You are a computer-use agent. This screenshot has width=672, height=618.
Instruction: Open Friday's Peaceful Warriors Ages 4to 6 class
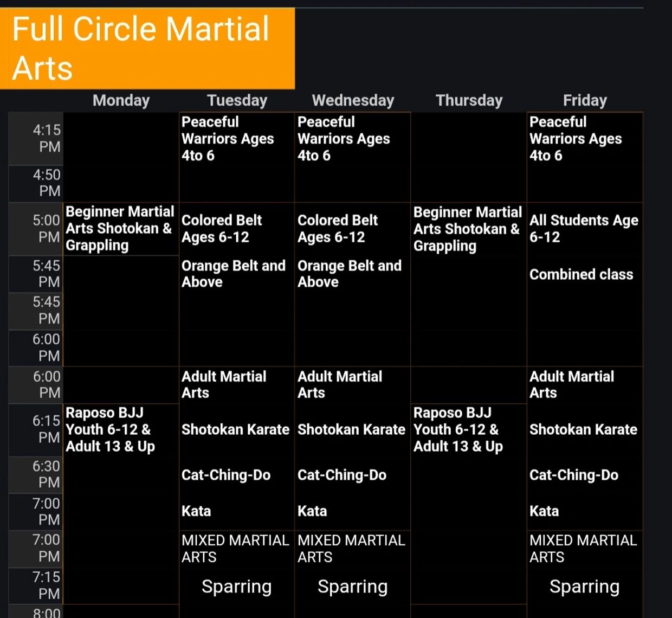pos(576,139)
